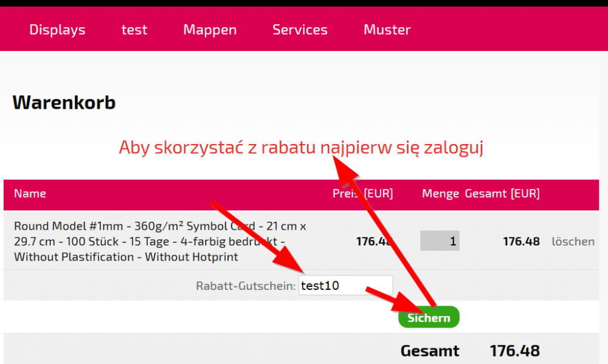608x364 pixels.
Task: Click the Preis [EUR] column header
Action: [362, 193]
